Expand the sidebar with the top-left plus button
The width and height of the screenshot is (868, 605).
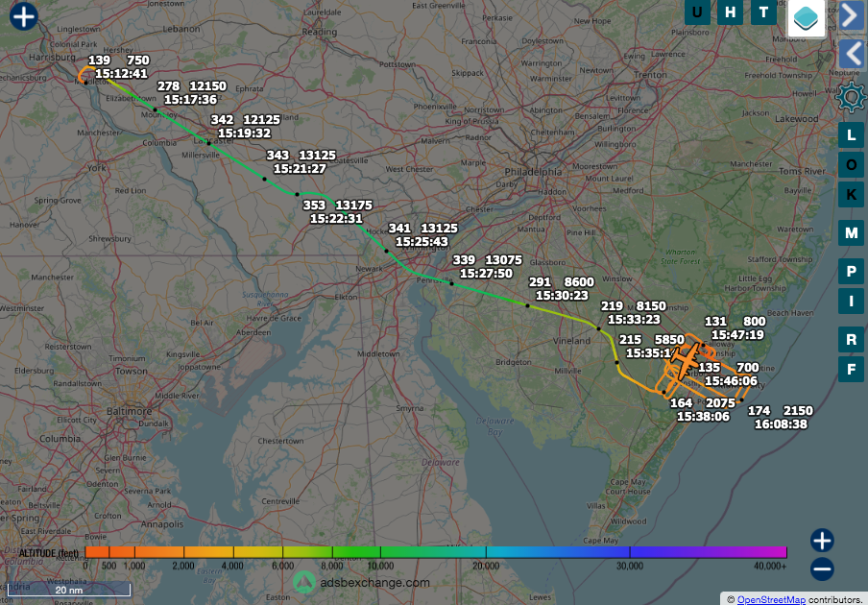pos(23,16)
